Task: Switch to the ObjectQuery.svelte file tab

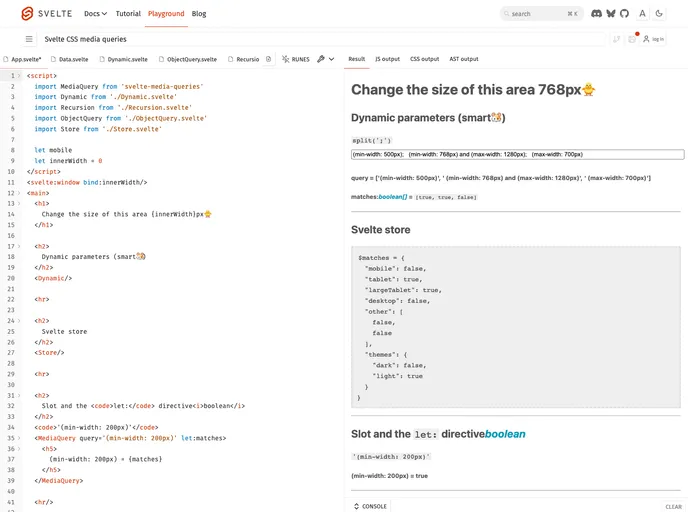Action: point(188,59)
